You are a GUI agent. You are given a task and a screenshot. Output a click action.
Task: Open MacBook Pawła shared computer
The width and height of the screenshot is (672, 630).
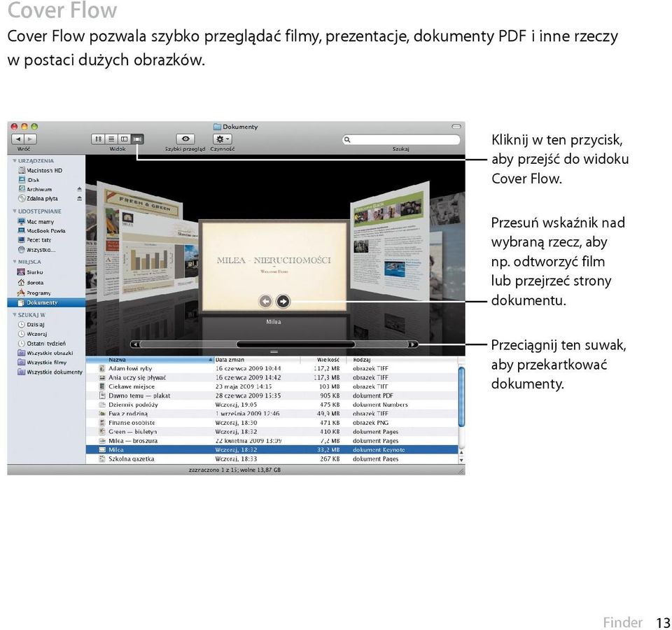(x=41, y=230)
